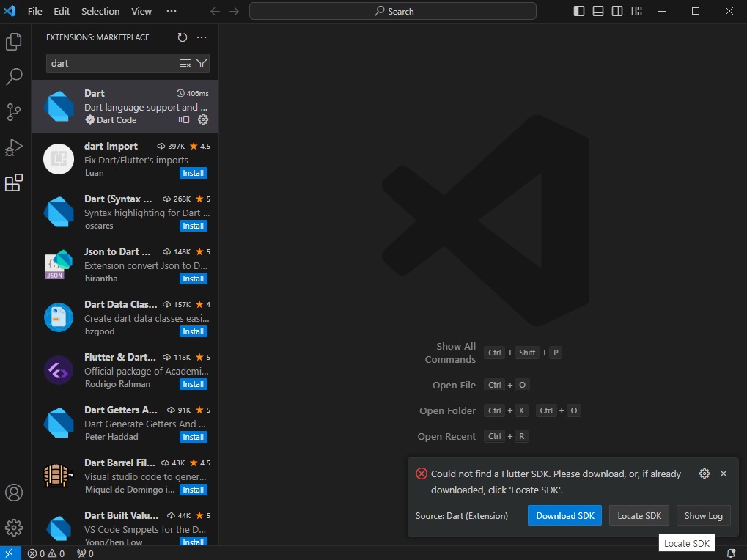Open the Accounts menu icon
747x560 pixels.
[x=14, y=493]
